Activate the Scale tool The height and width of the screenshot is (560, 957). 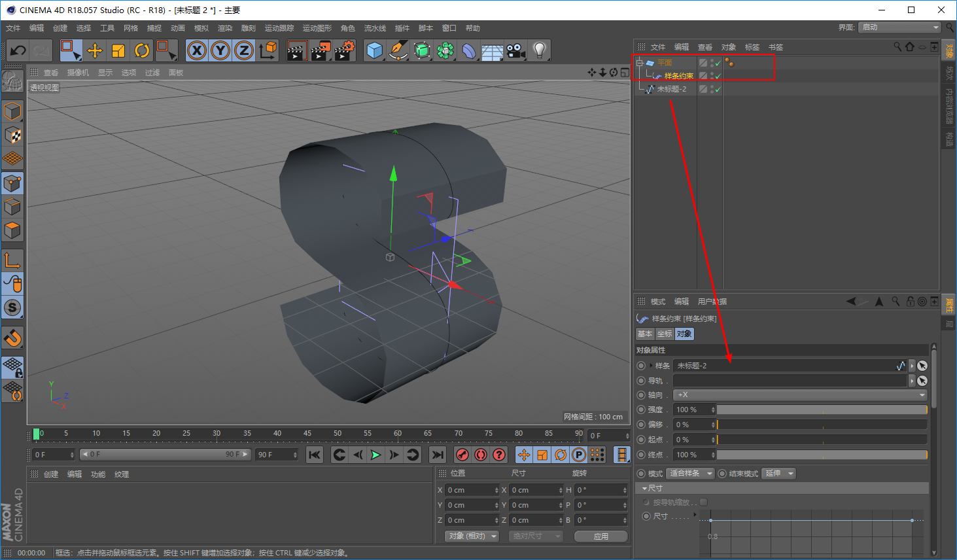pyautogui.click(x=118, y=50)
